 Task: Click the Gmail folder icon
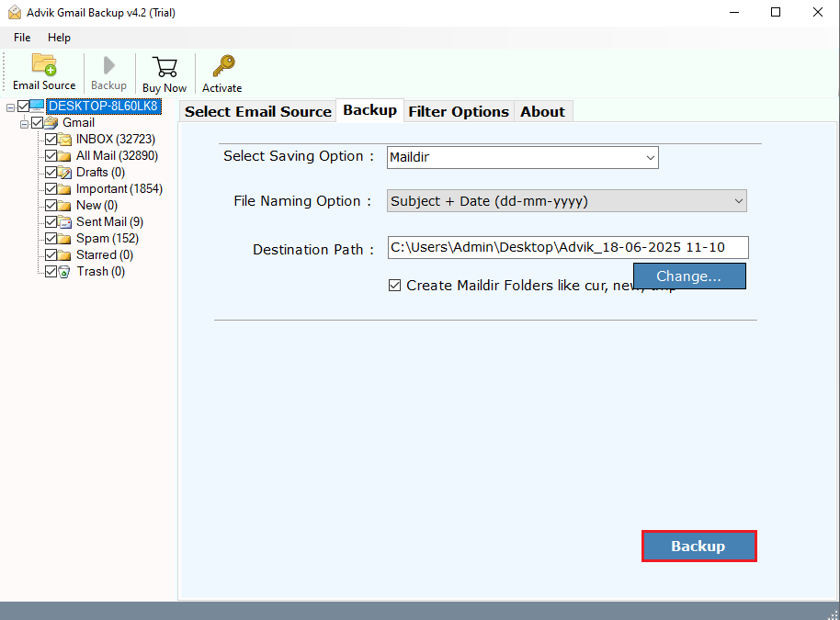pos(51,122)
